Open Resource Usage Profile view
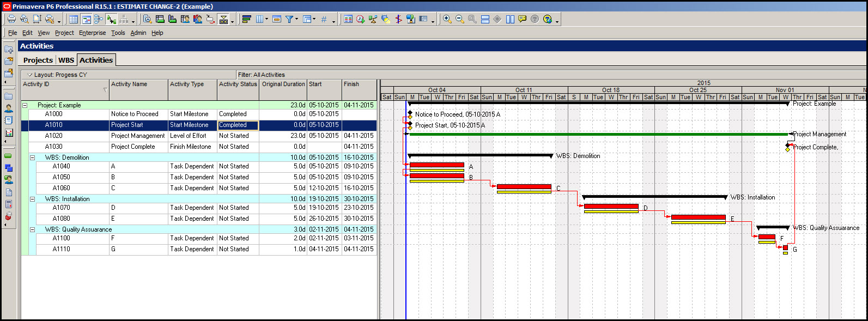Image resolution: width=868 pixels, height=321 pixels. tap(198, 19)
